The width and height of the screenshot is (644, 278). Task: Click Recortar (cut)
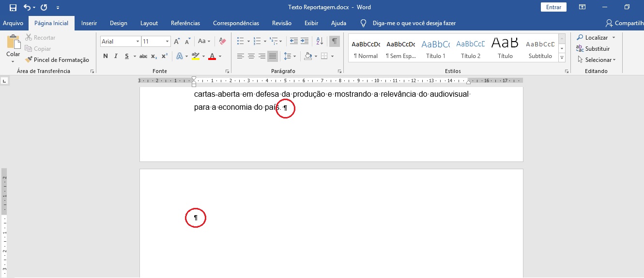[x=40, y=38]
